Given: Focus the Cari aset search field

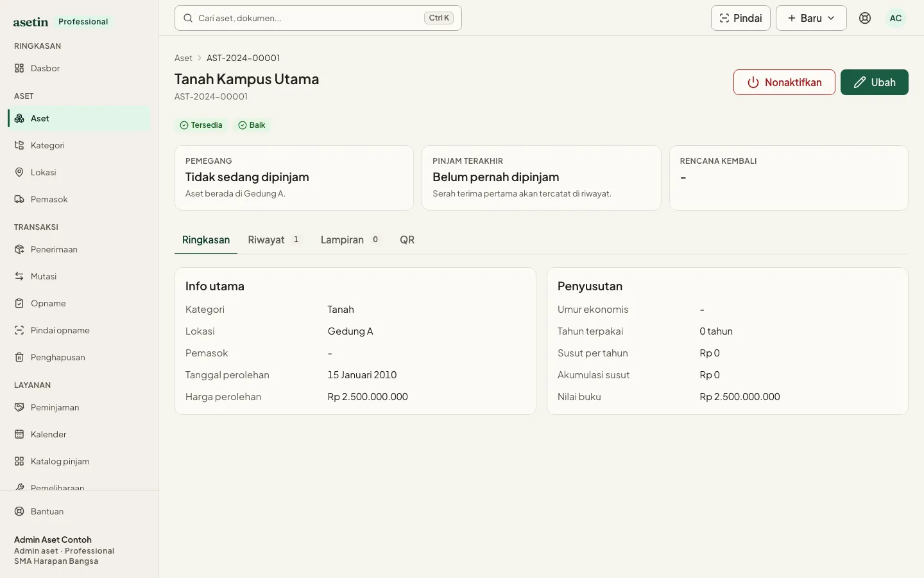Looking at the screenshot, I should click(x=318, y=18).
